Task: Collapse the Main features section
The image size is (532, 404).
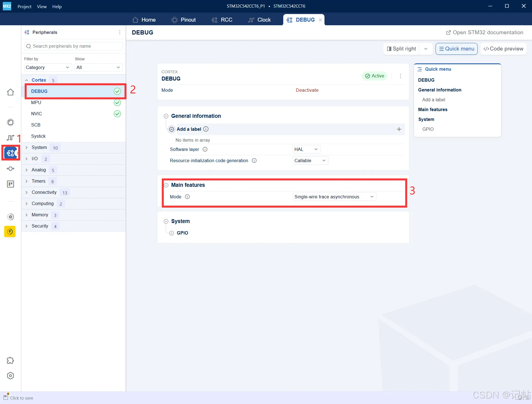Action: pos(166,185)
